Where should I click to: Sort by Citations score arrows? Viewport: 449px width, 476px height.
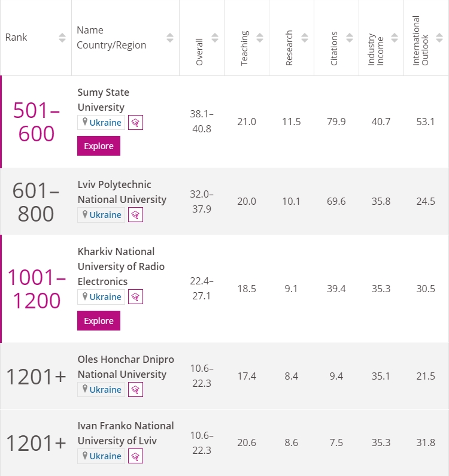coord(350,38)
